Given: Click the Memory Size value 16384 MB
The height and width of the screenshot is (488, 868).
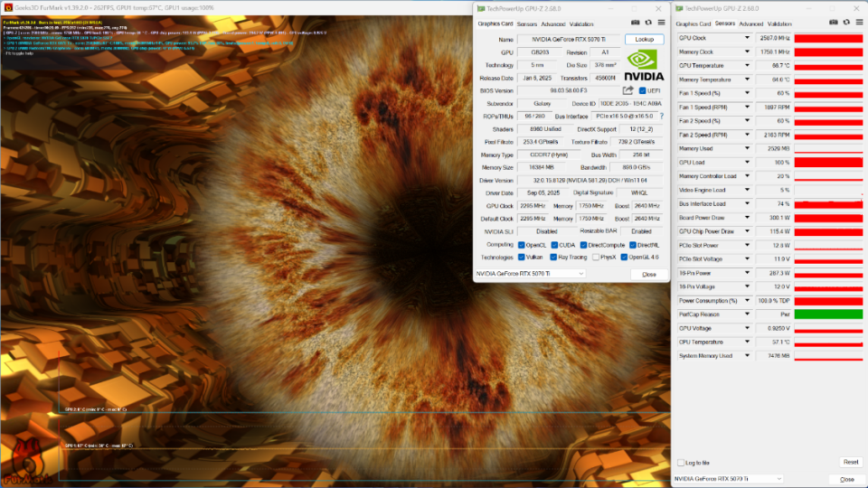Looking at the screenshot, I should pos(541,168).
